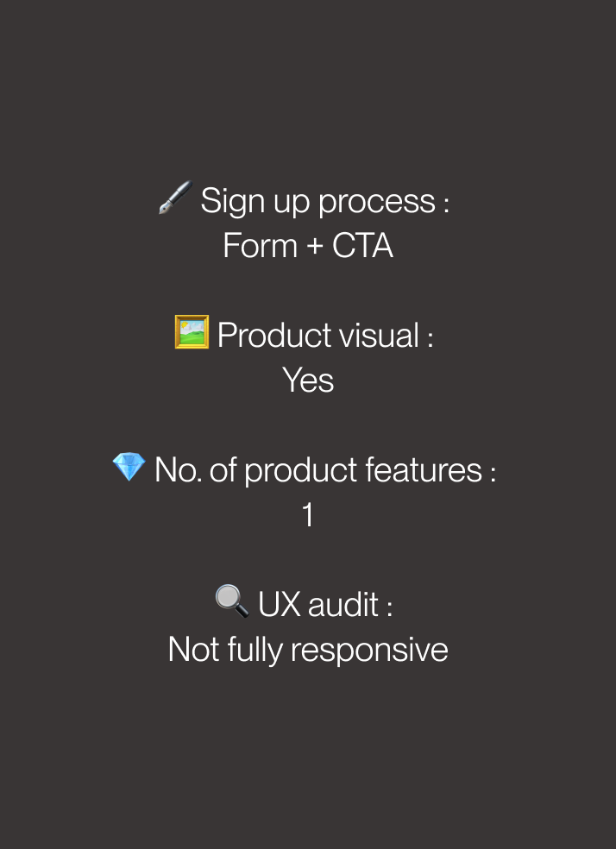Click the 'Yes' answer text
Viewport: 616px width, 849px height.
coord(308,380)
